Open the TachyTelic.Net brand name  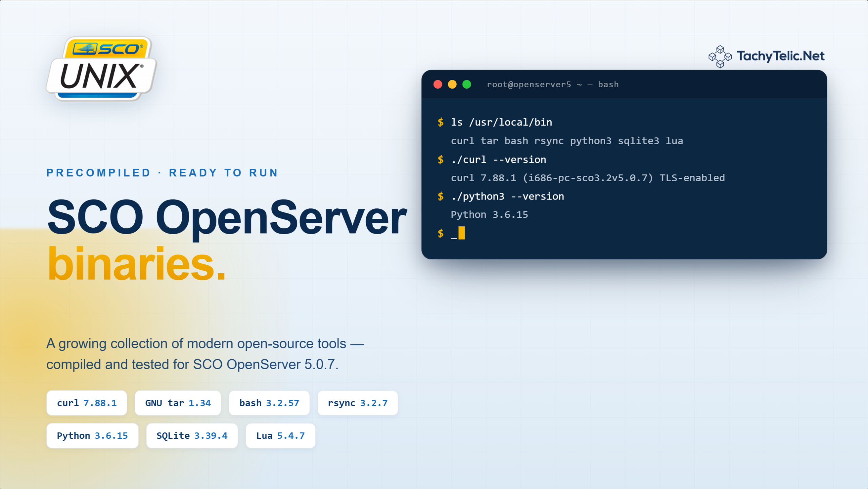click(x=781, y=56)
